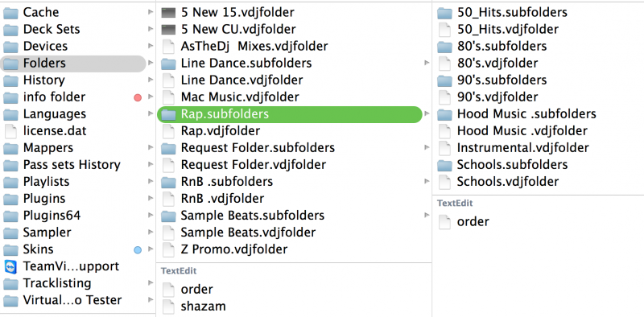The height and width of the screenshot is (317, 644).
Task: Select the Instrumental.vdjfolder file icon
Action: 444,148
